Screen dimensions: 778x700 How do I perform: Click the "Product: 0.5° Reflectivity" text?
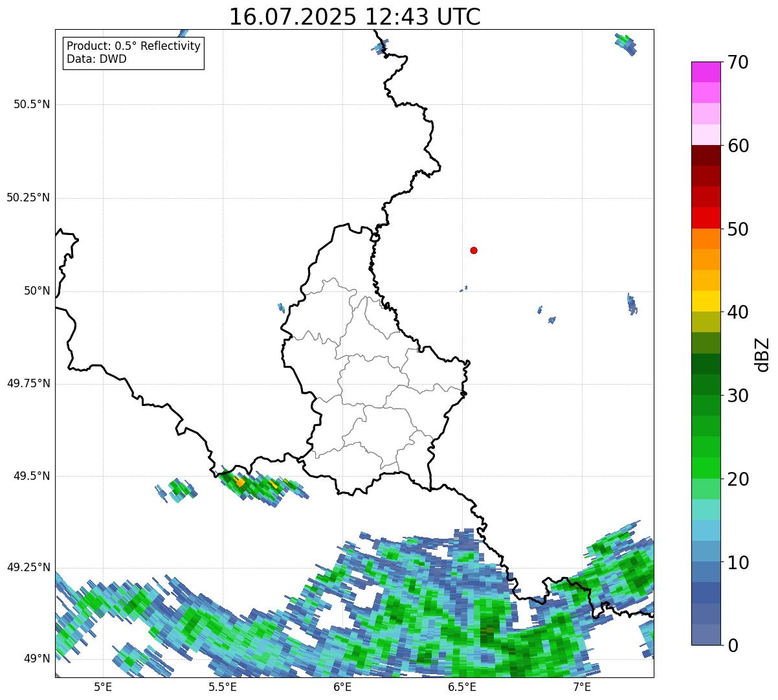point(133,47)
